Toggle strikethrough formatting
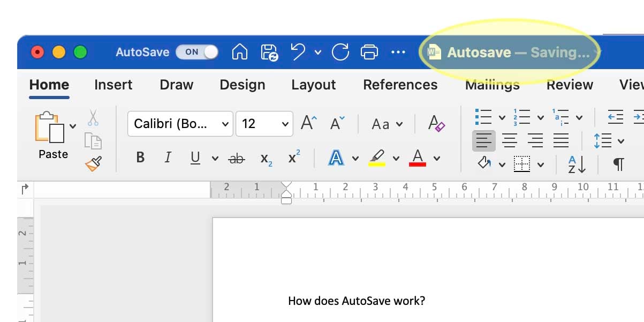Viewport: 644px width, 322px height. point(236,158)
